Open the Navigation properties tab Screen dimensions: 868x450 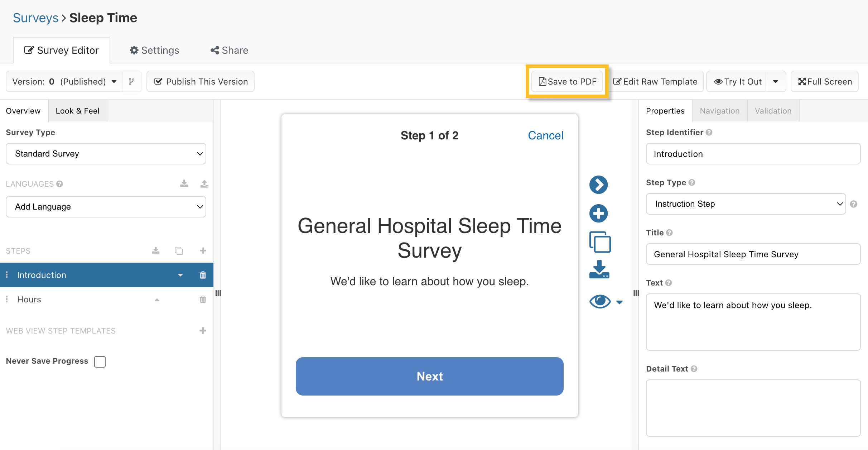[x=719, y=111]
